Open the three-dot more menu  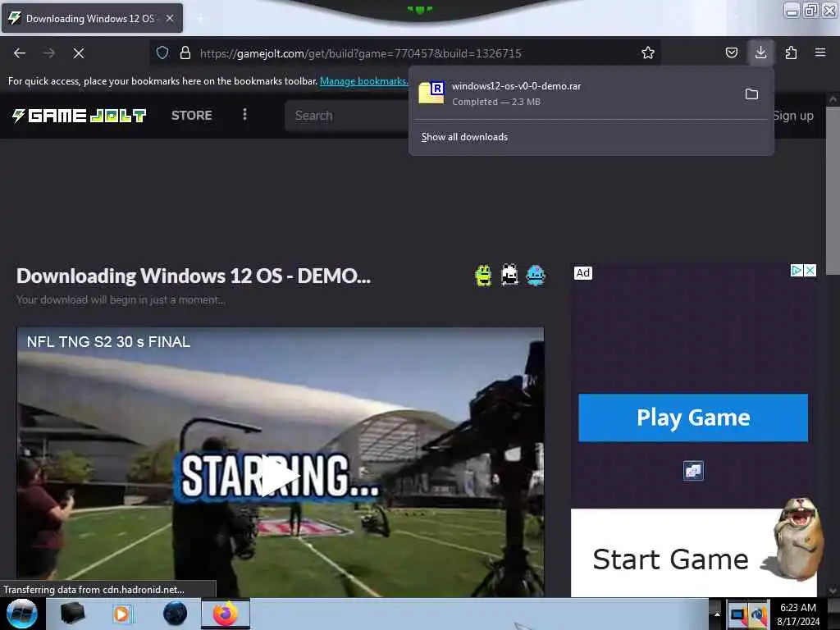[x=244, y=115]
